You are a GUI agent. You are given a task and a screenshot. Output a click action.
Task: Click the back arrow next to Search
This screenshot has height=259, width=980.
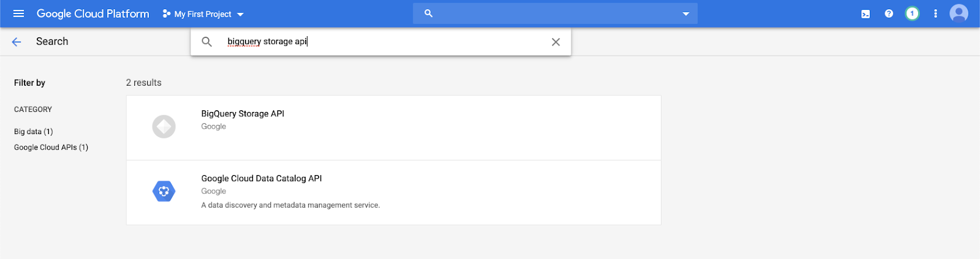(17, 42)
